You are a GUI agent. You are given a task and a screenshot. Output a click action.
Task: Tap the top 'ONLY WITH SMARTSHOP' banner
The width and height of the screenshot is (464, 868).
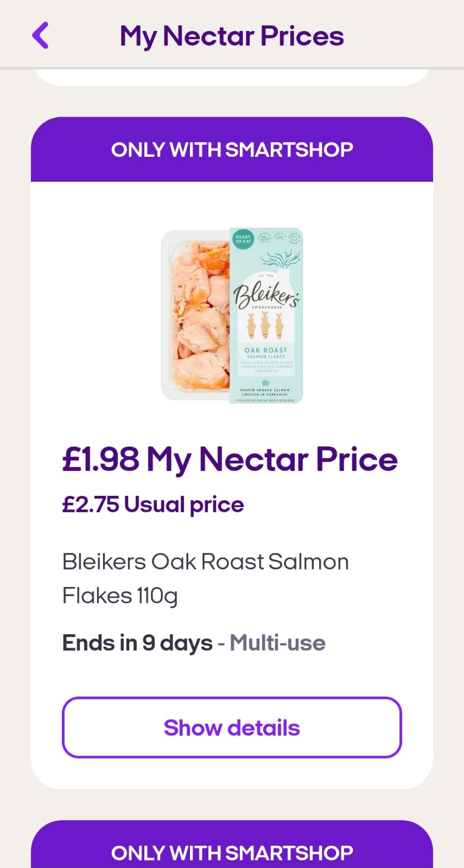pyautogui.click(x=232, y=149)
